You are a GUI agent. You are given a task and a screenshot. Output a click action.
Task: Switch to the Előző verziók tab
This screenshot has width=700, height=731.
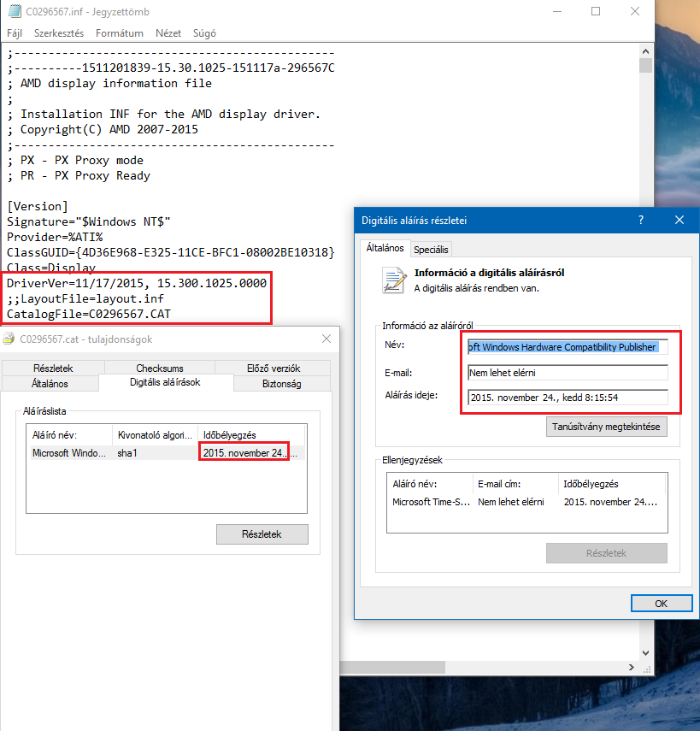[x=274, y=368]
